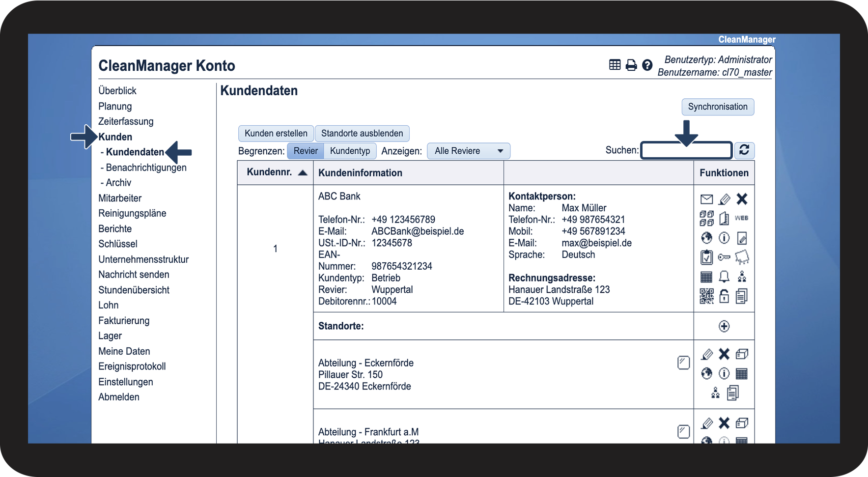Open help via the question mark icon
The width and height of the screenshot is (868, 477).
pos(647,65)
